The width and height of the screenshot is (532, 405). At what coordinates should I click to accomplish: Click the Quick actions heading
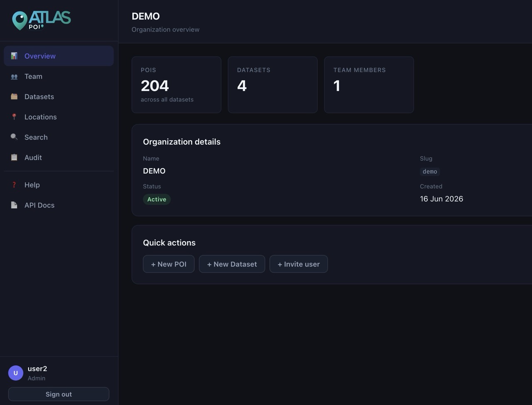(169, 243)
